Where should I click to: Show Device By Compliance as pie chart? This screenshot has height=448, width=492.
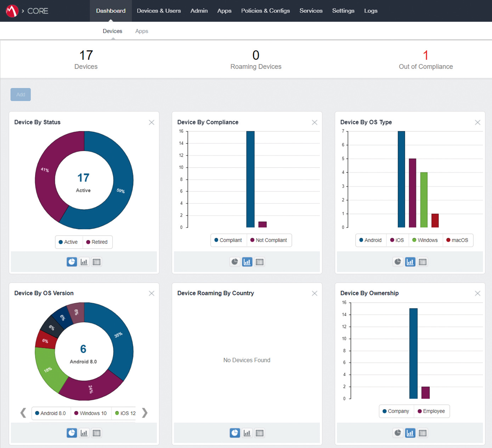235,262
